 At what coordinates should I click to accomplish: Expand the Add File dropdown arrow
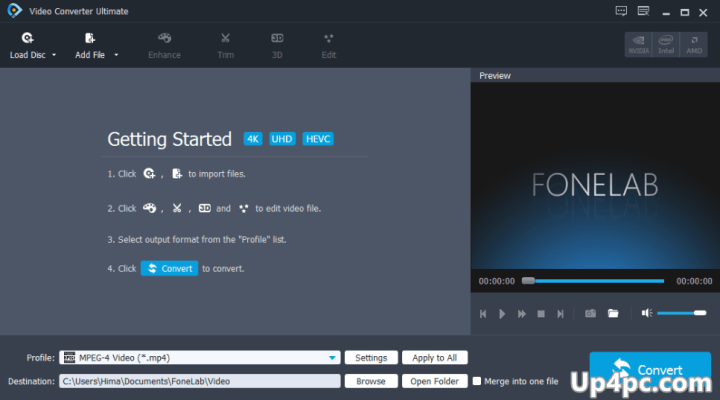[116, 55]
